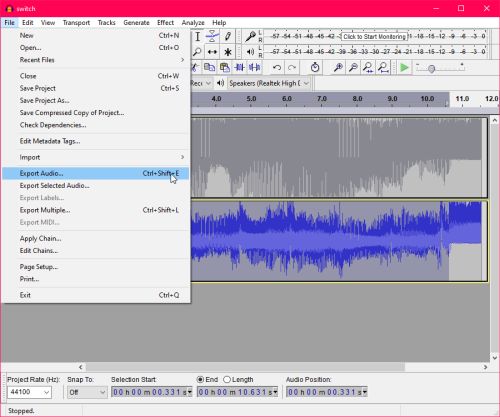Click the Trim Audio icon
Viewport: 500px width, 417px height.
pyautogui.click(x=239, y=68)
